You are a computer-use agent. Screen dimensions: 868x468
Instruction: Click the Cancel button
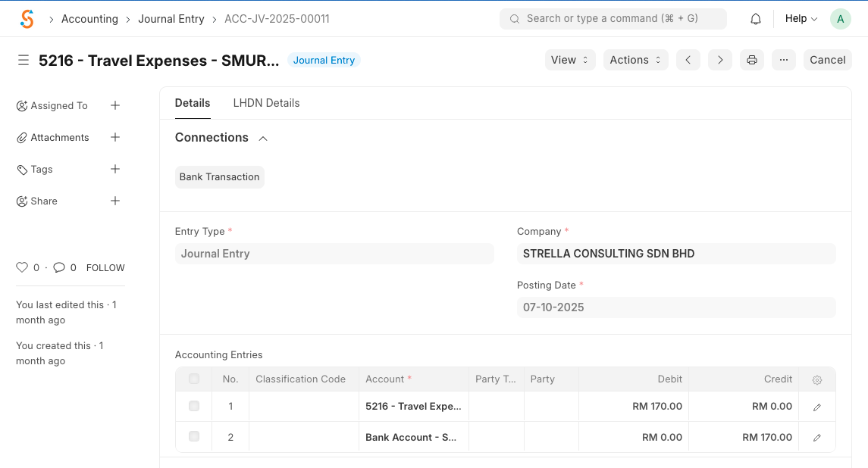tap(827, 60)
